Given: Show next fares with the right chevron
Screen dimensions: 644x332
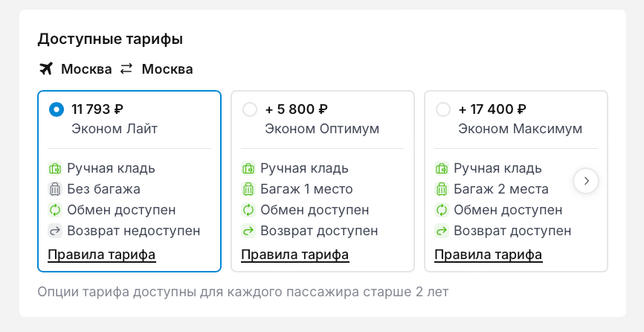Looking at the screenshot, I should click(586, 180).
